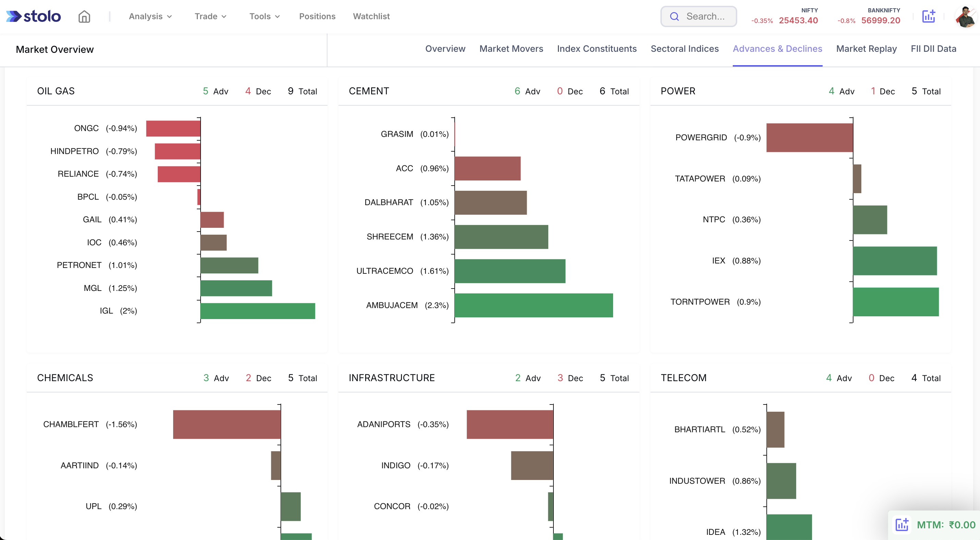Click INDIGO (-0.17%) label
Viewport: 980px width, 540px height.
415,465
